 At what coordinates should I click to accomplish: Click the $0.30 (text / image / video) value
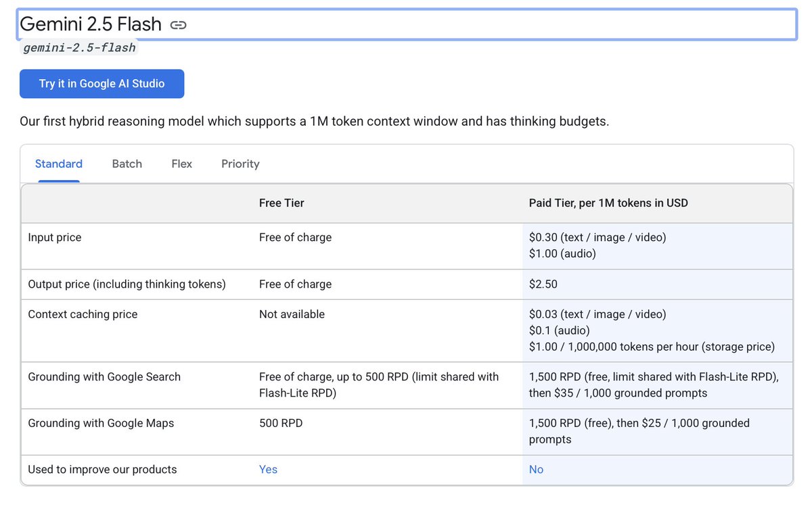click(x=597, y=238)
